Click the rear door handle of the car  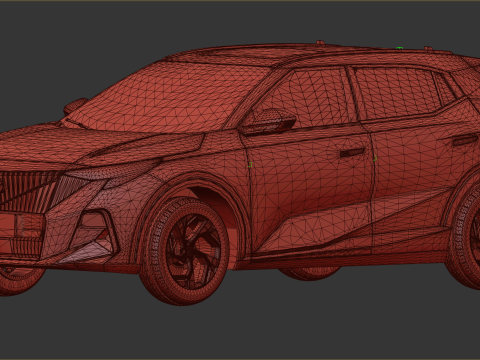(x=465, y=140)
